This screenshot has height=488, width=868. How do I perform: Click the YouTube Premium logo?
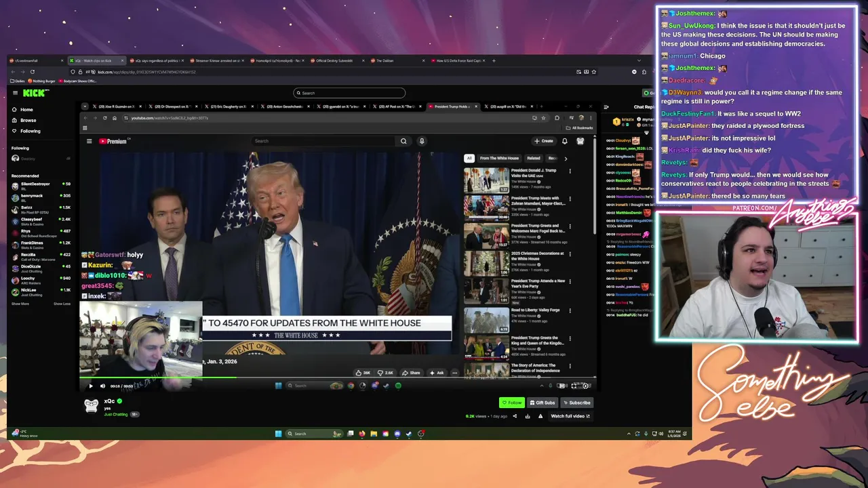point(113,141)
